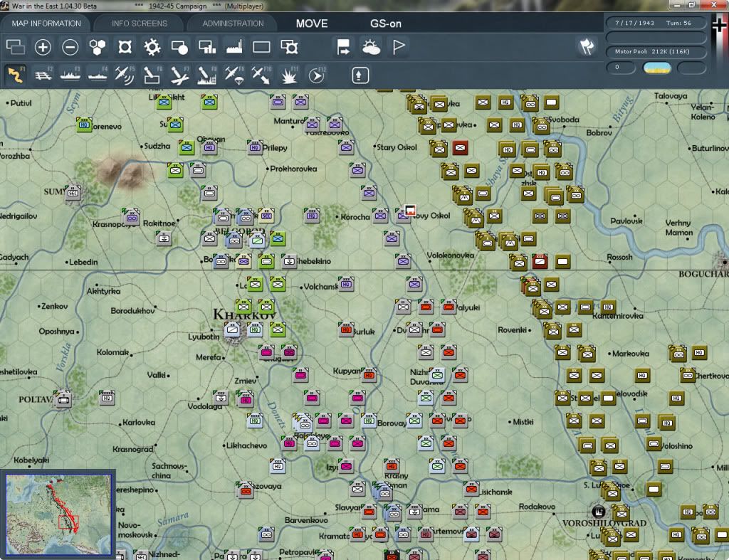Select the F6 bomb unit mode icon
Viewport: 729px width, 560px height.
tap(152, 75)
